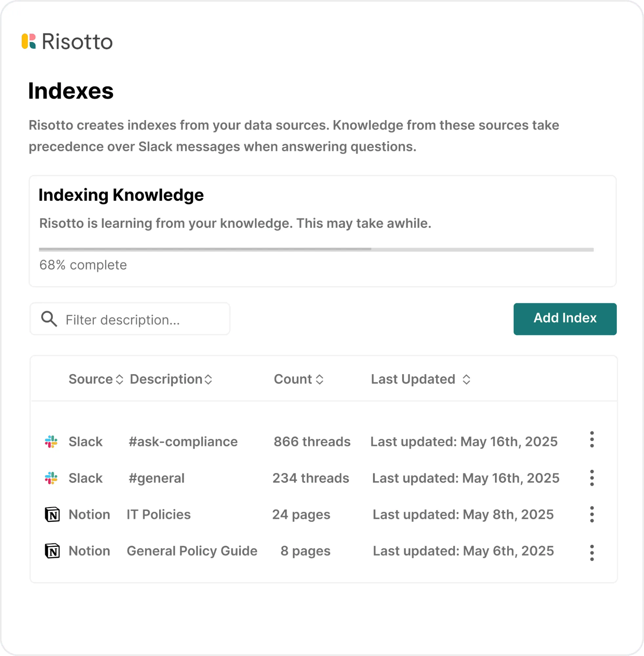This screenshot has height=656, width=644.
Task: Click the Count column sort arrows
Action: point(319,379)
